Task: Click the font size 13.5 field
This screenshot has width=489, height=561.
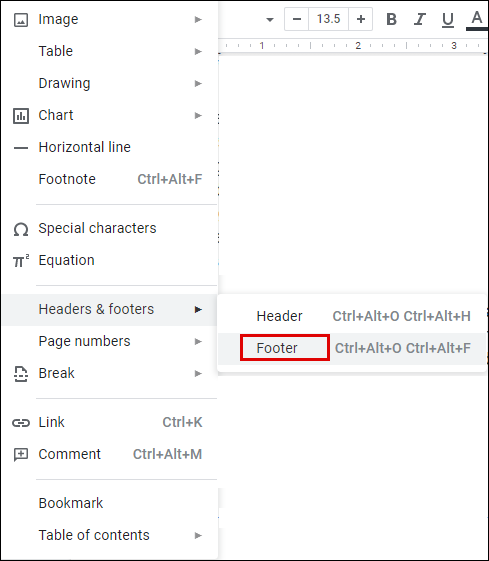Action: [x=328, y=19]
